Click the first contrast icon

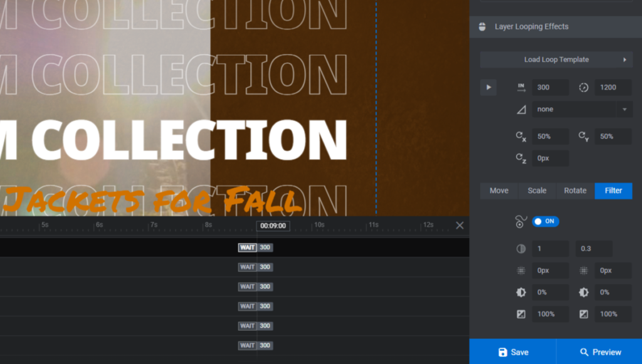[x=521, y=314]
